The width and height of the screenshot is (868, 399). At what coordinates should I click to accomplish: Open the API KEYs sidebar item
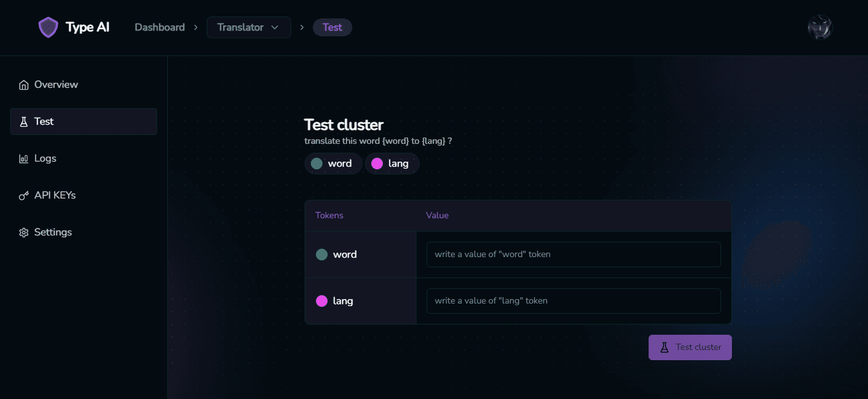83,195
